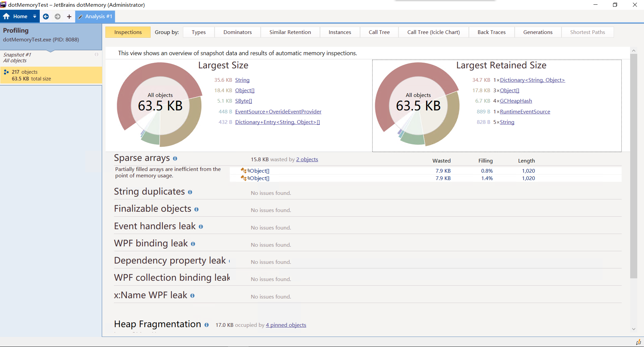Click the '35.6 KB' String size value

(223, 80)
